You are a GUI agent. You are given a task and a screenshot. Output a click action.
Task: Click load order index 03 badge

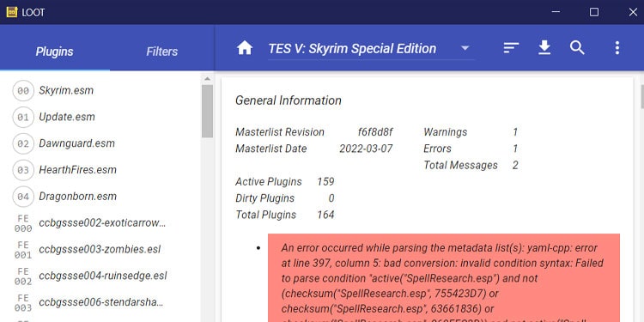point(23,170)
